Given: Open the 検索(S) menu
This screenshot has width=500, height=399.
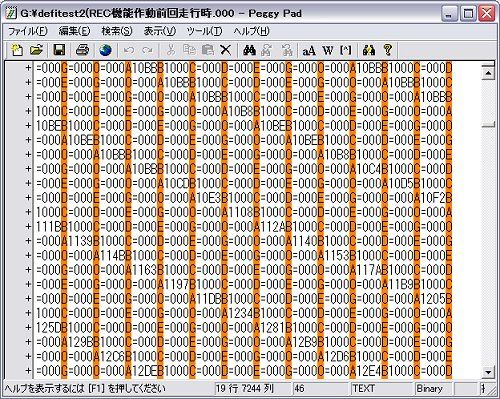Looking at the screenshot, I should pyautogui.click(x=117, y=31).
